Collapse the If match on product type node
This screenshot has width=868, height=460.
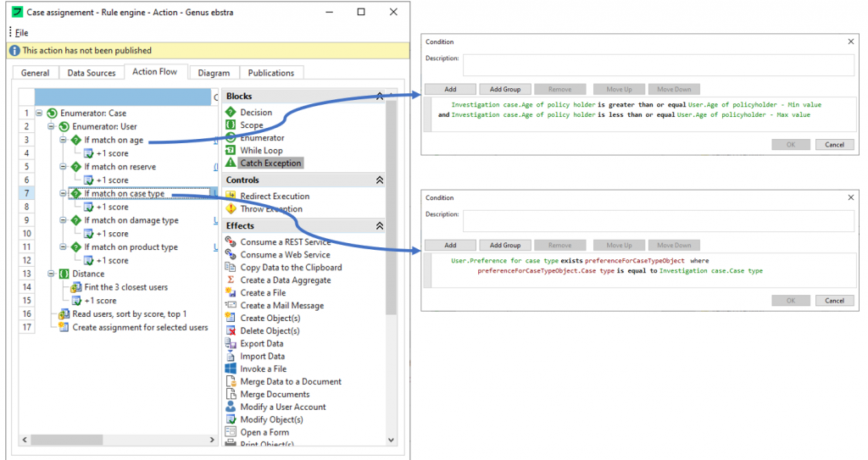(x=63, y=247)
